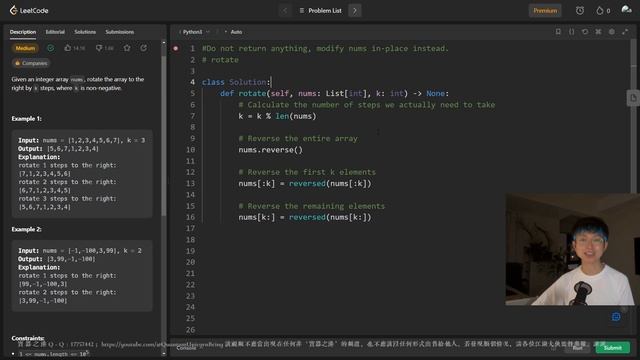Like the problem with thumbs up
Screen dimensions: 640x360
click(74, 48)
